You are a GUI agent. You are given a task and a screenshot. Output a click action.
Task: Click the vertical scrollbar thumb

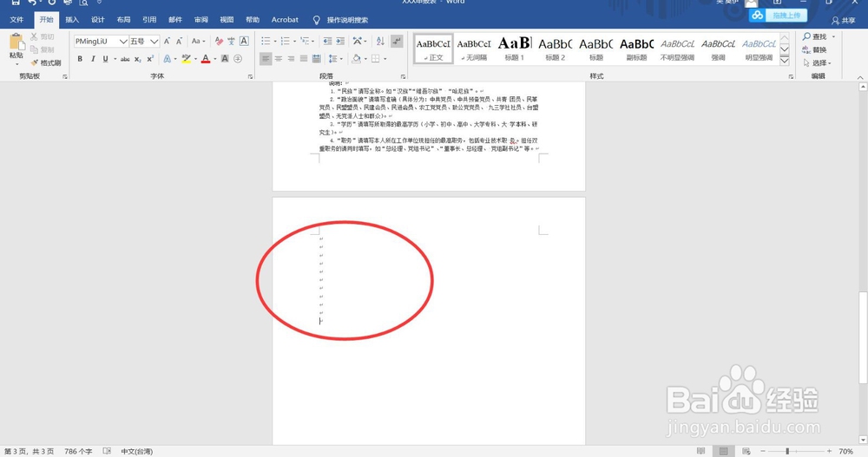863,337
